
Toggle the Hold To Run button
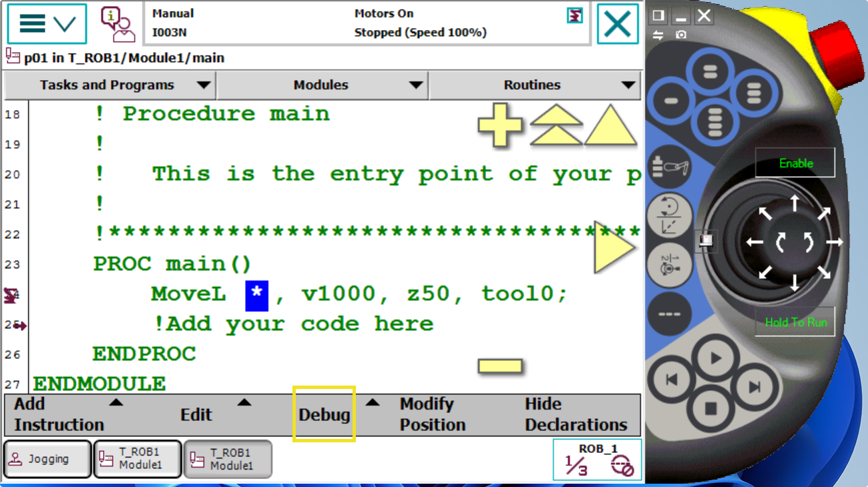pyautogui.click(x=795, y=322)
